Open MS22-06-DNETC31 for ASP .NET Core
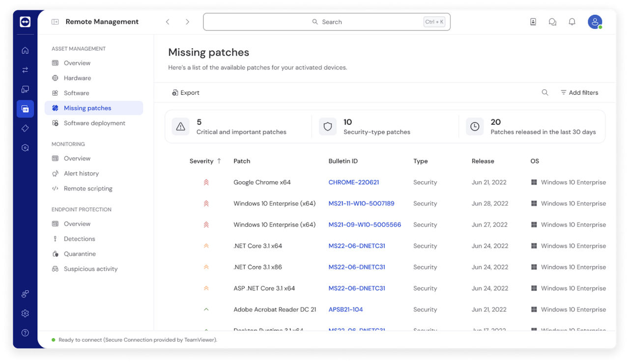This screenshot has height=364, width=629. pyautogui.click(x=357, y=288)
